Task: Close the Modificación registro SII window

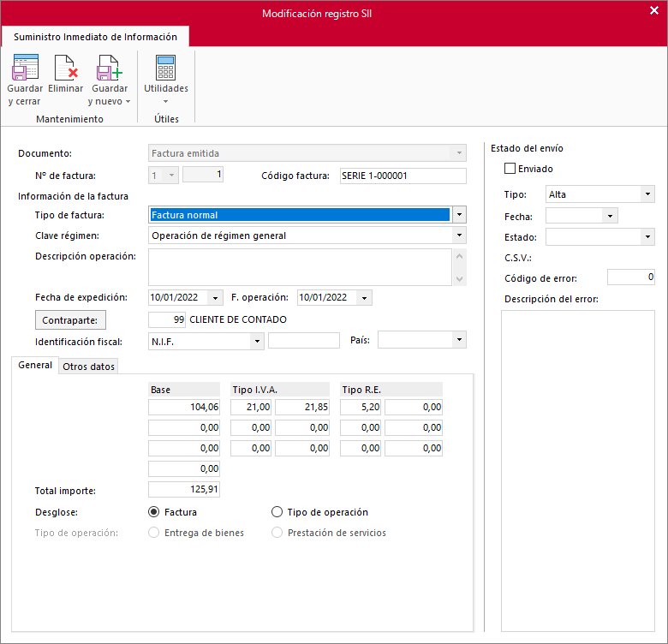Action: tap(654, 10)
